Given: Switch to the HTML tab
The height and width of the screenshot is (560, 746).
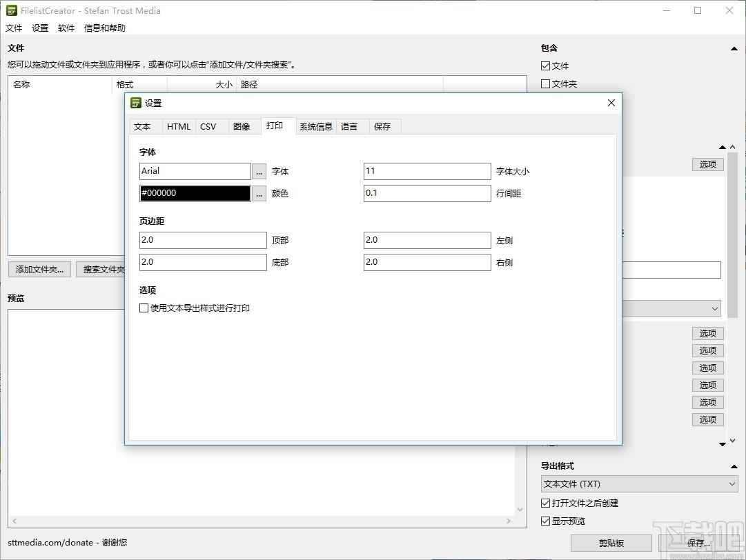Looking at the screenshot, I should pos(179,126).
